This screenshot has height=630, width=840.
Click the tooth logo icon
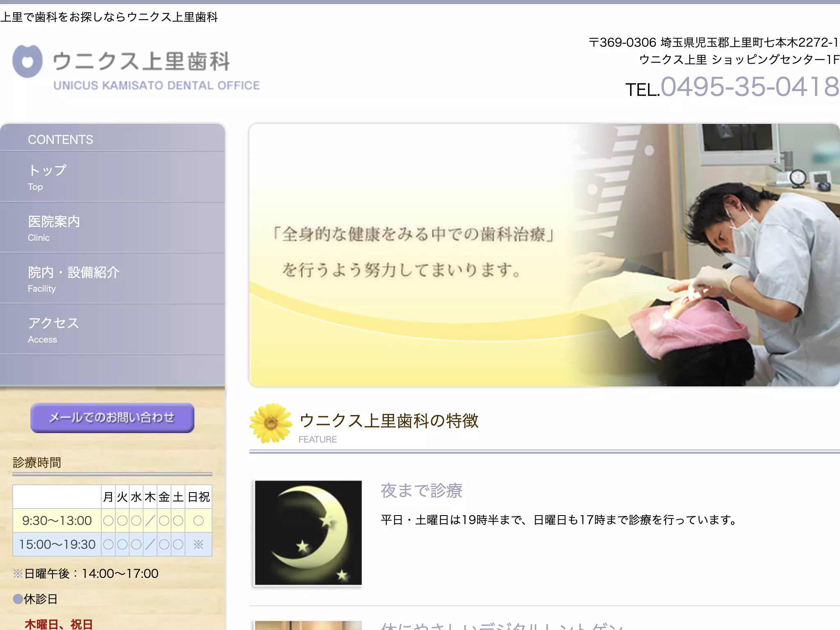[27, 61]
